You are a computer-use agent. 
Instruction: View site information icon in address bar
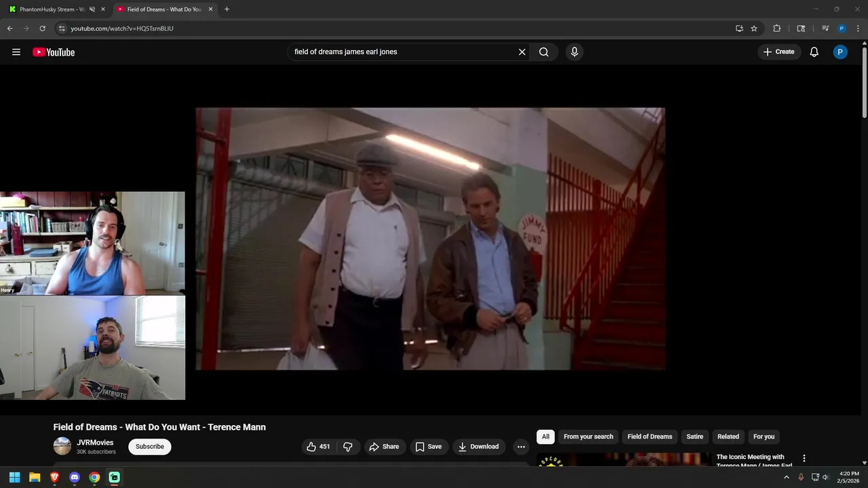(62, 28)
